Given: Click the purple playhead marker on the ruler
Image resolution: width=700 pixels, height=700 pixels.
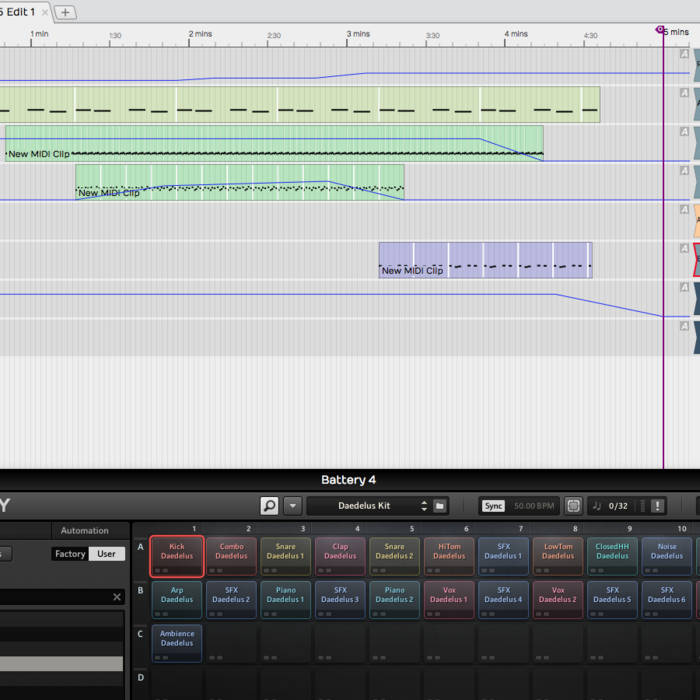Looking at the screenshot, I should (x=661, y=31).
